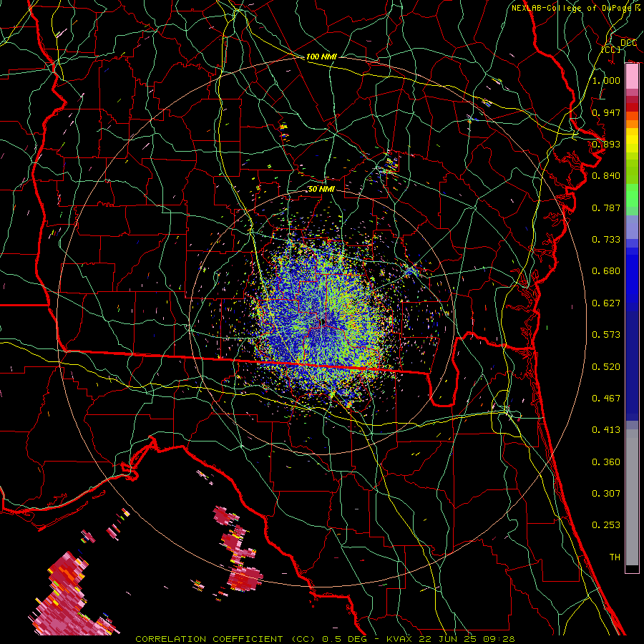
Task: Select the 0.733 legend value
Action: point(606,239)
